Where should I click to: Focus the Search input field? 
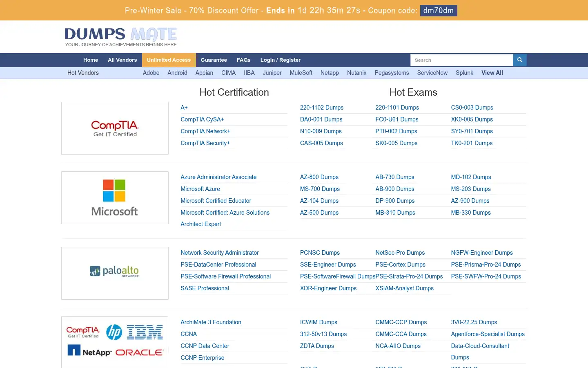[461, 60]
